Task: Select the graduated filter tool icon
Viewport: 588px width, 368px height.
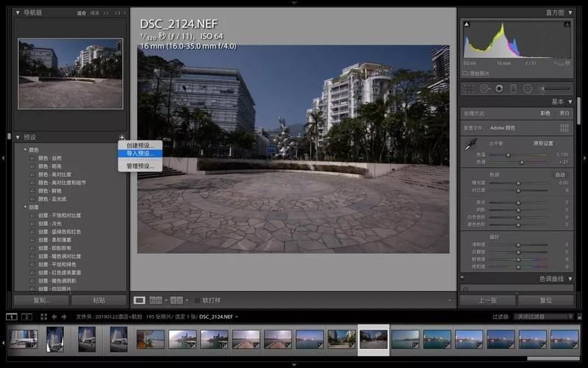Action: click(513, 89)
